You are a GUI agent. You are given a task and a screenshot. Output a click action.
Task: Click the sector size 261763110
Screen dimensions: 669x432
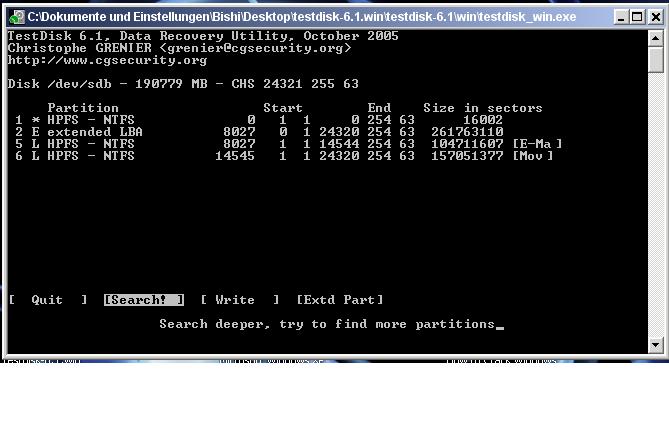coord(467,132)
